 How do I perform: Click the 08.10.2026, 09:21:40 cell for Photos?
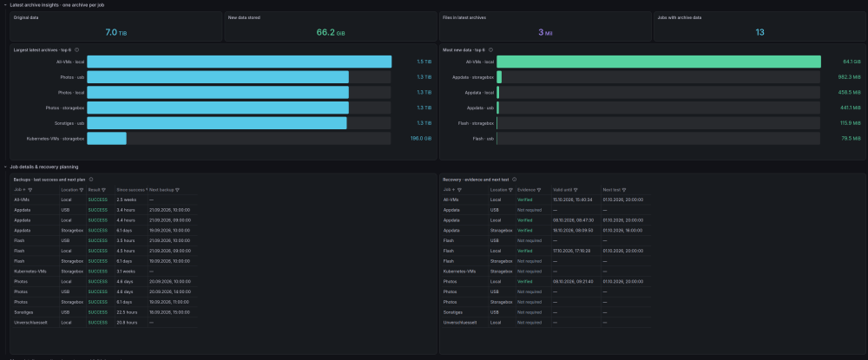click(x=575, y=281)
